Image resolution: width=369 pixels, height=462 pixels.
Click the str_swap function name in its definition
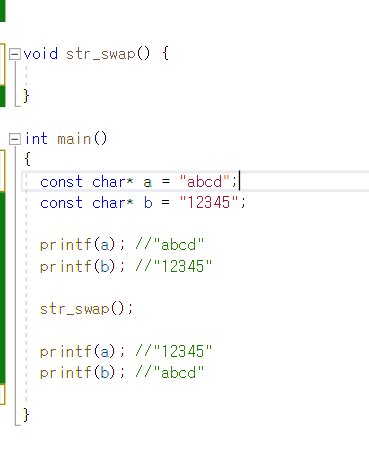(x=101, y=54)
